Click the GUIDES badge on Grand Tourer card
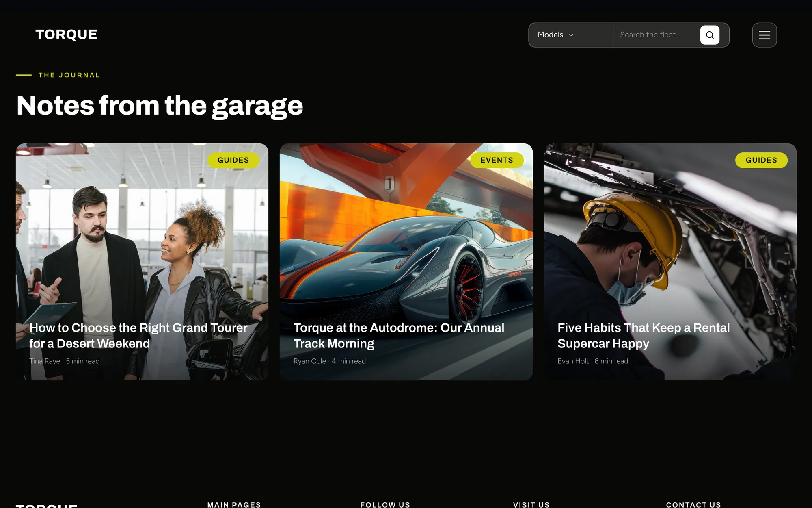This screenshot has height=508, width=812. [x=233, y=160]
